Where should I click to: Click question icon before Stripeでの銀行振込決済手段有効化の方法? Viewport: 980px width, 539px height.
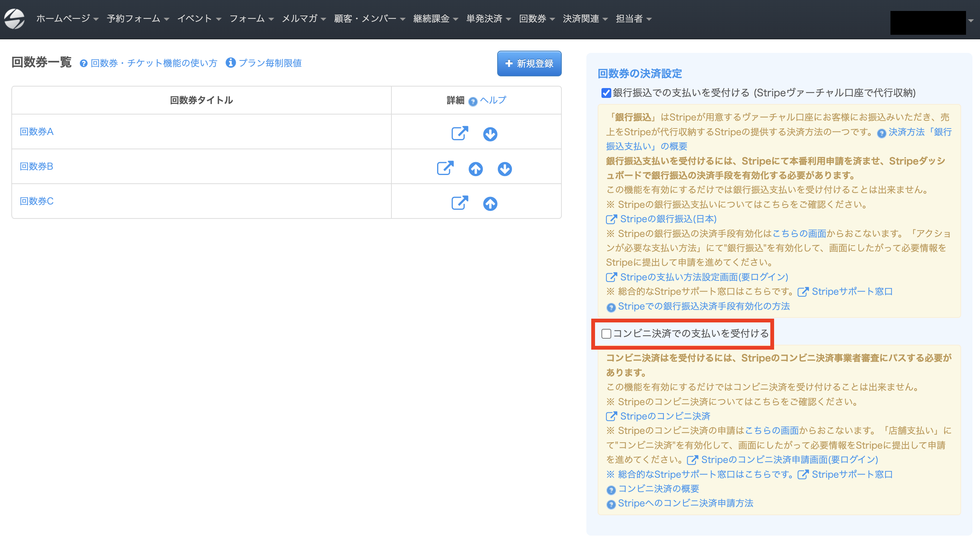611,308
